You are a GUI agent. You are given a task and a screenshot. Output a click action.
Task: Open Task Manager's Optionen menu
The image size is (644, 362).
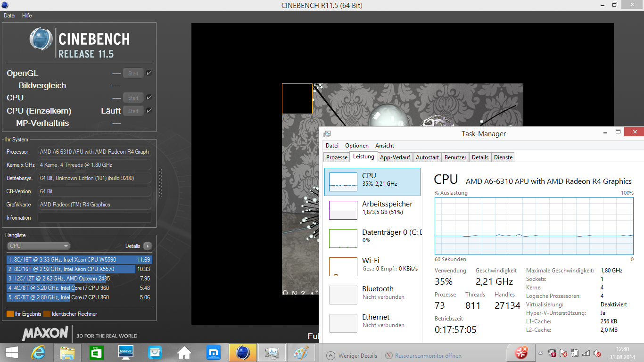click(357, 146)
